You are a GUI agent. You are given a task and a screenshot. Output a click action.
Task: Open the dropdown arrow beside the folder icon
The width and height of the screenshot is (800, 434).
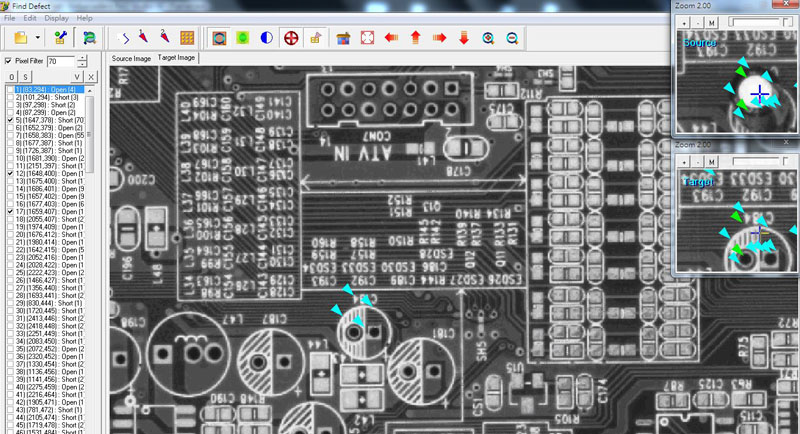pos(35,38)
